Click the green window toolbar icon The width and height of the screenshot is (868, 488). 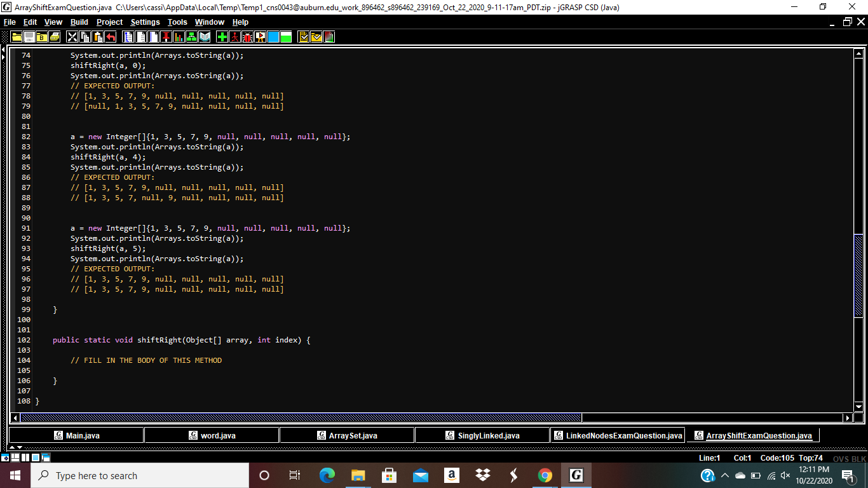click(286, 37)
